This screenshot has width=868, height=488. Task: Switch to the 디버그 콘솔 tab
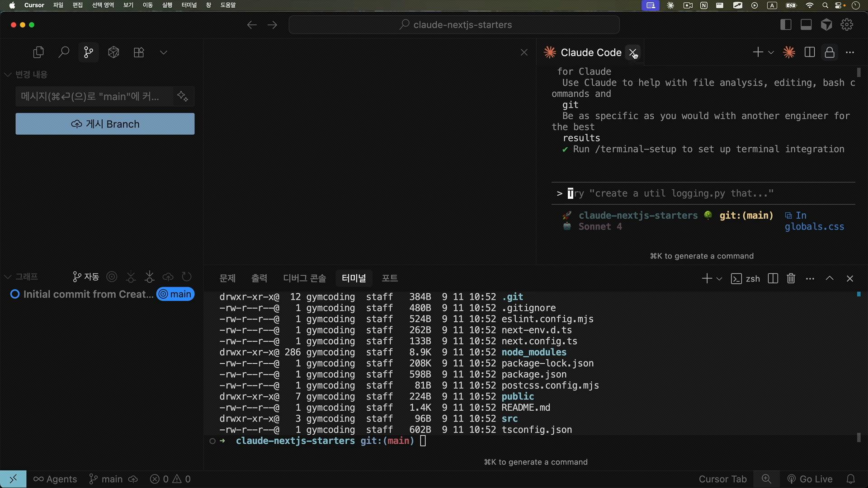pyautogui.click(x=304, y=278)
